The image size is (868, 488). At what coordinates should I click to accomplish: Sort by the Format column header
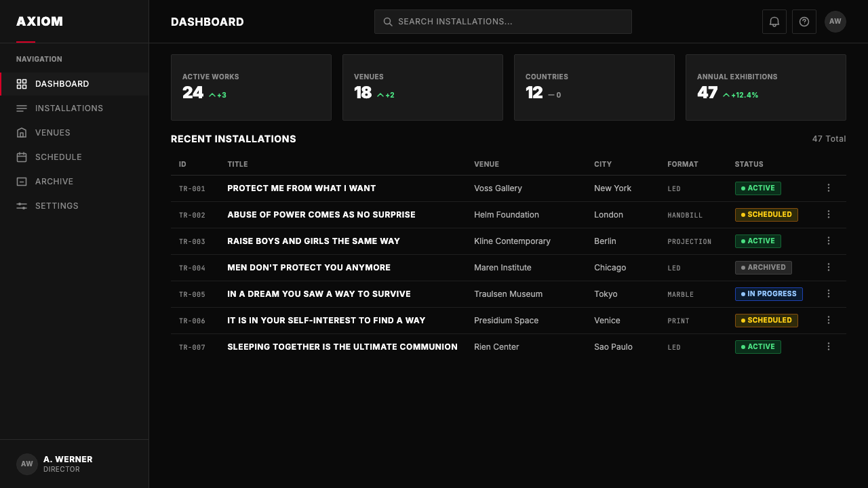tap(682, 164)
